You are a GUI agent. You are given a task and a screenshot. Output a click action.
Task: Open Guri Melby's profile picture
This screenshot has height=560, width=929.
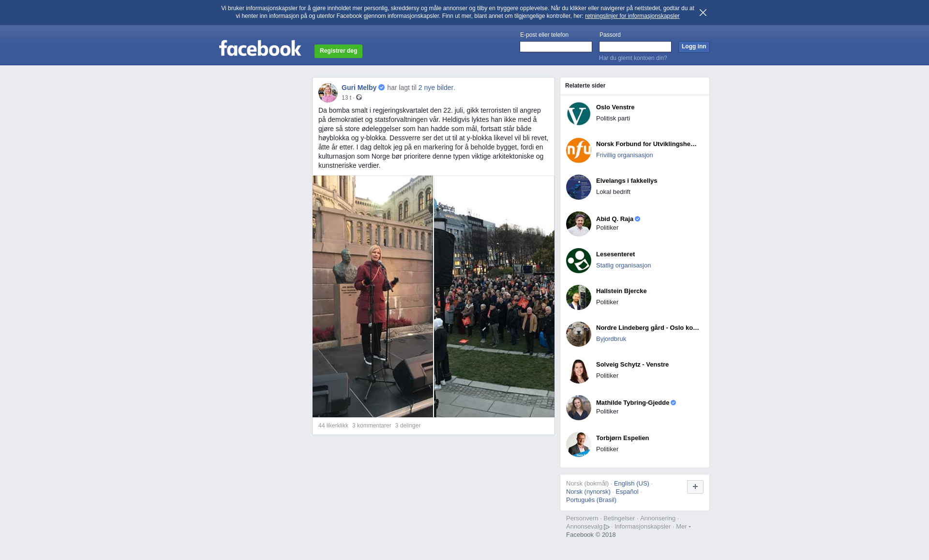point(328,92)
